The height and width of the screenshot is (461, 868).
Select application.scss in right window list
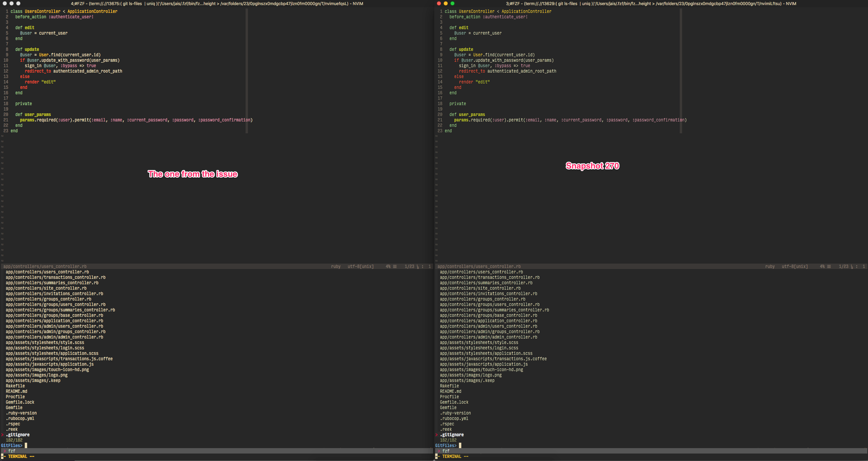[486, 353]
